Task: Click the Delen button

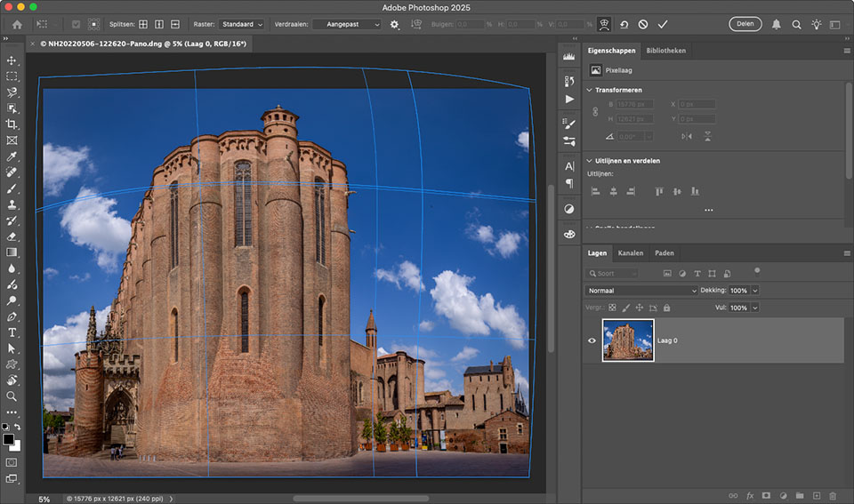Action: [745, 24]
